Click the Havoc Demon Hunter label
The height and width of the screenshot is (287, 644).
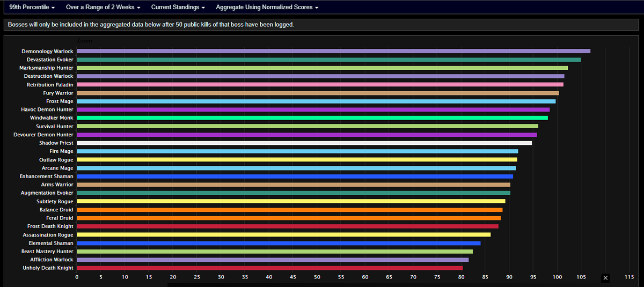[x=48, y=109]
